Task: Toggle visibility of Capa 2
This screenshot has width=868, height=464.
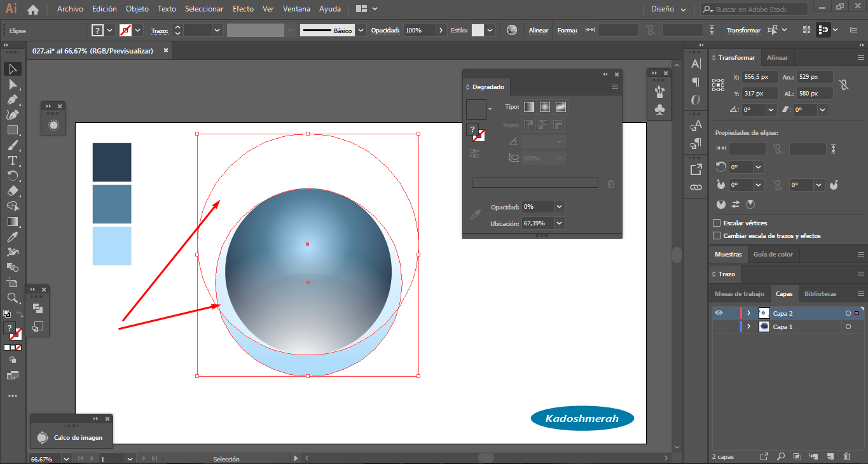Action: (x=719, y=313)
